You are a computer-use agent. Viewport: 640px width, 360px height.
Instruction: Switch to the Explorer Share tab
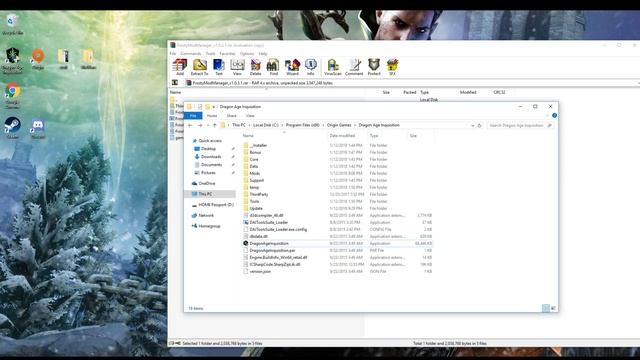click(x=231, y=116)
